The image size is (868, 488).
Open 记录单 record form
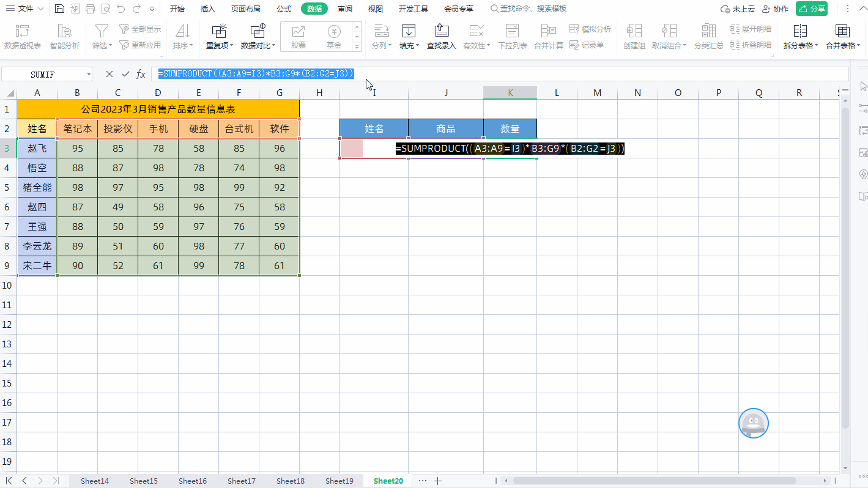pos(587,45)
